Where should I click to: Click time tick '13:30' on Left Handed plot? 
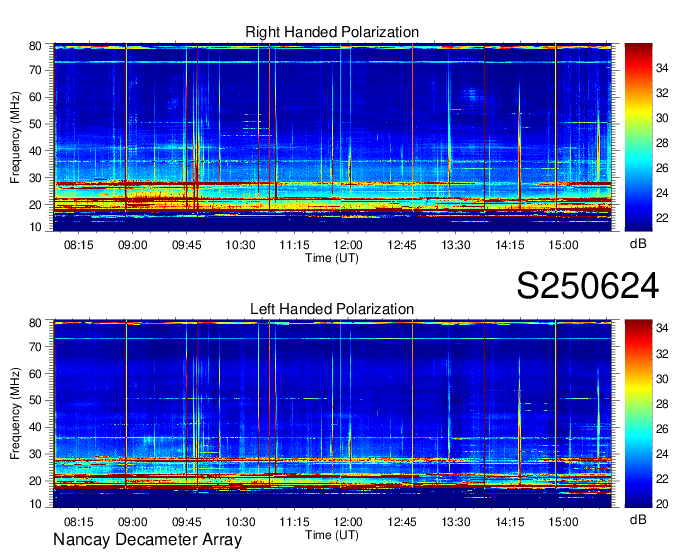coord(456,522)
